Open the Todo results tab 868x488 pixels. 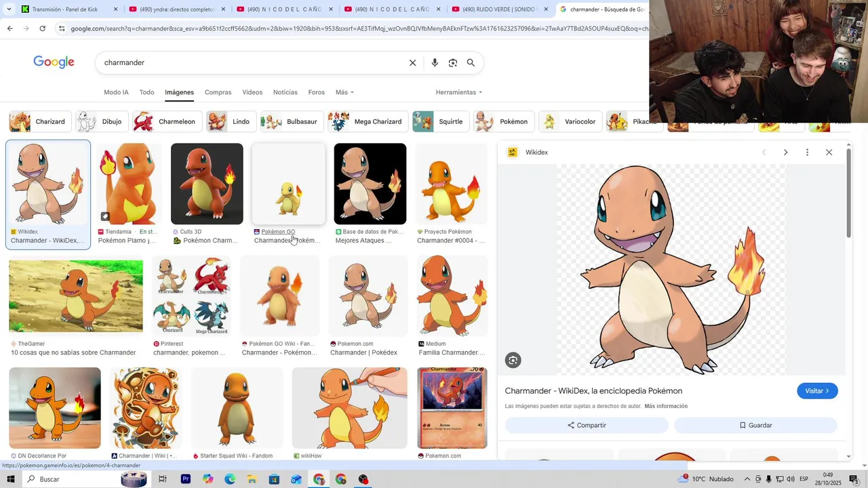146,92
